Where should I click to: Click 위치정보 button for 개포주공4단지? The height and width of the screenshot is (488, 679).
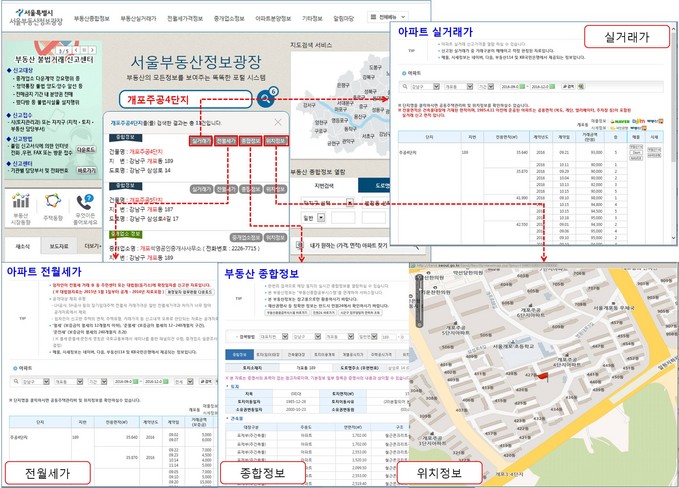[276, 141]
